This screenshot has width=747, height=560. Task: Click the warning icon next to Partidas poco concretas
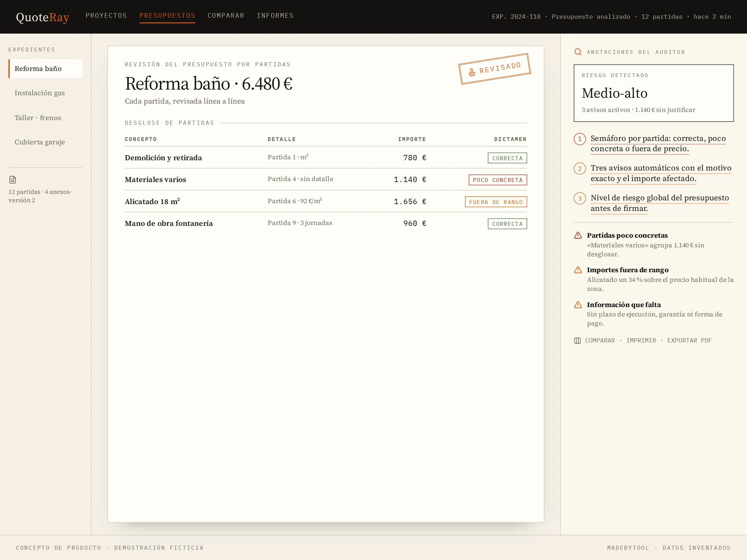(578, 235)
